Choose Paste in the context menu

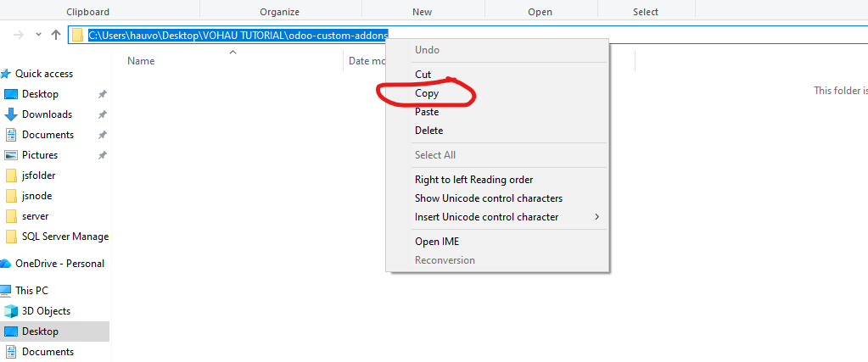[427, 112]
